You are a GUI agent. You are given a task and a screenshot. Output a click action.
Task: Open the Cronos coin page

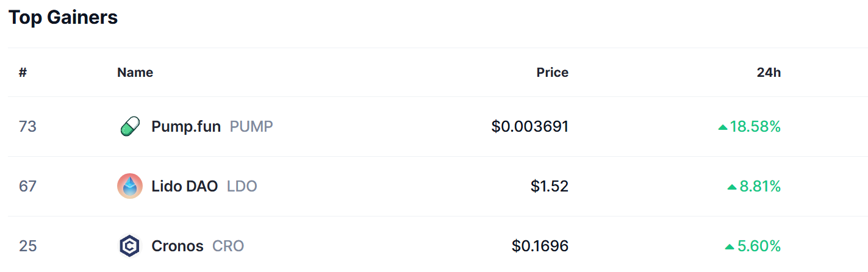[178, 246]
